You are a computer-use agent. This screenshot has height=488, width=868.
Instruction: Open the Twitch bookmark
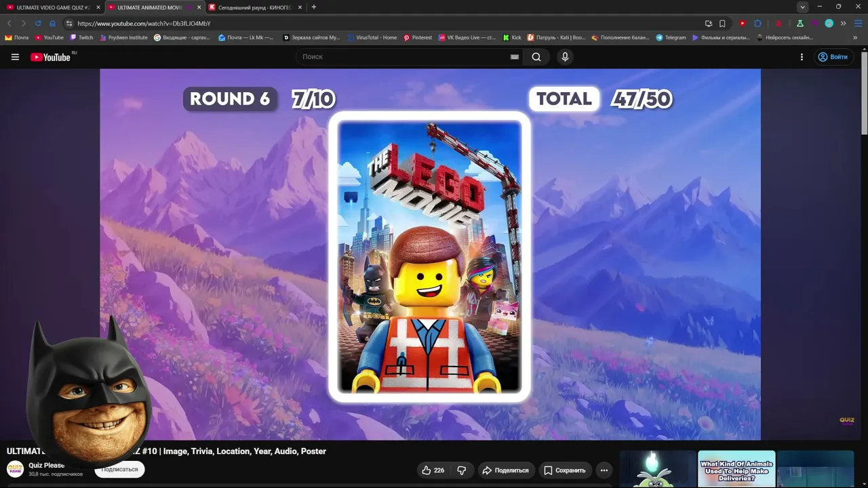(82, 37)
